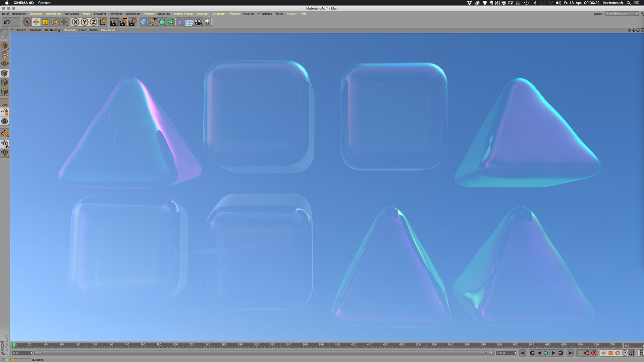This screenshot has width=644, height=362.
Task: Select the Rotate tool in top toolbar
Action: pos(54,22)
